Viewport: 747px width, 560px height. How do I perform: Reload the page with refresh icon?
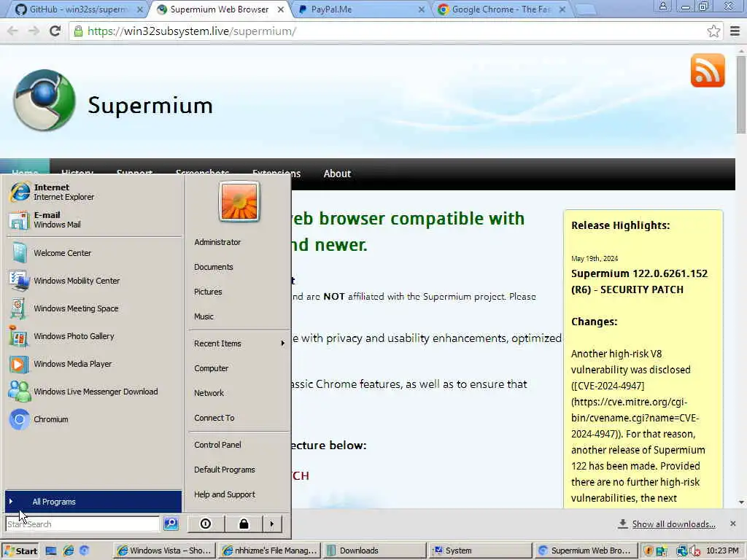coord(55,31)
